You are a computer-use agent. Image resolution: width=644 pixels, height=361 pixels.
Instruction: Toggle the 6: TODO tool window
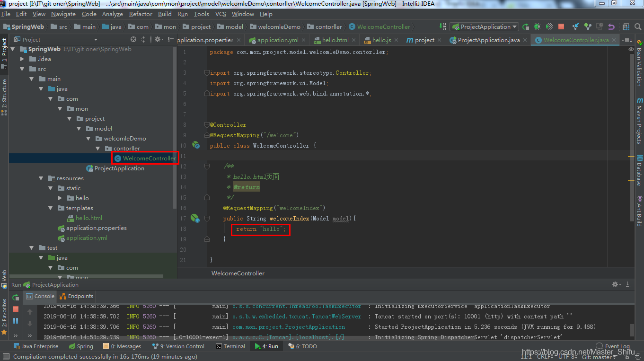pyautogui.click(x=302, y=346)
